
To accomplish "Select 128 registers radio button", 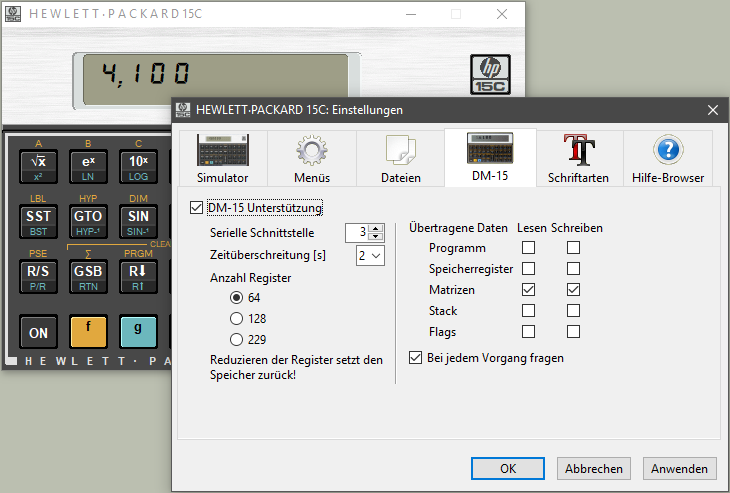I will [x=236, y=317].
